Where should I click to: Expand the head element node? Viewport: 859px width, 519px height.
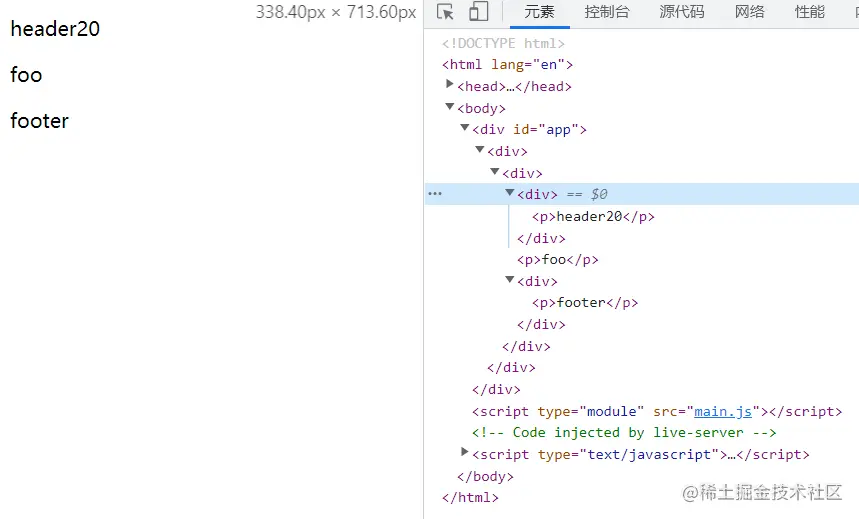click(x=450, y=84)
